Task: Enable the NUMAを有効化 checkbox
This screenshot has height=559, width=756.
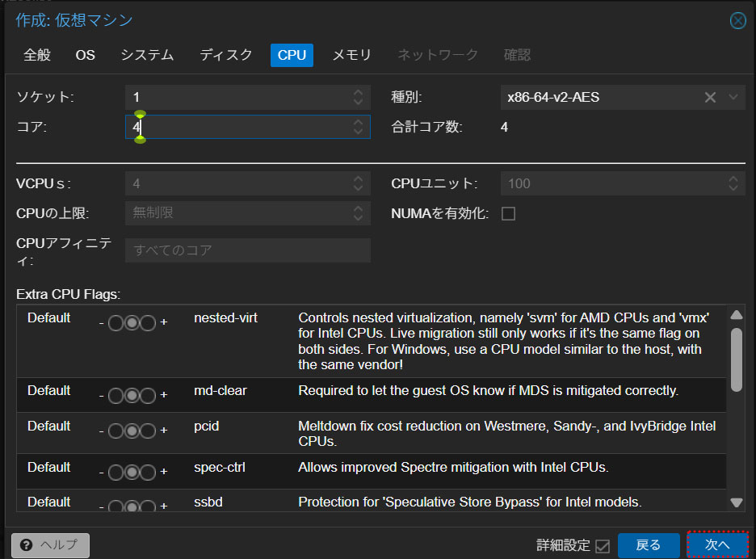Action: tap(508, 214)
